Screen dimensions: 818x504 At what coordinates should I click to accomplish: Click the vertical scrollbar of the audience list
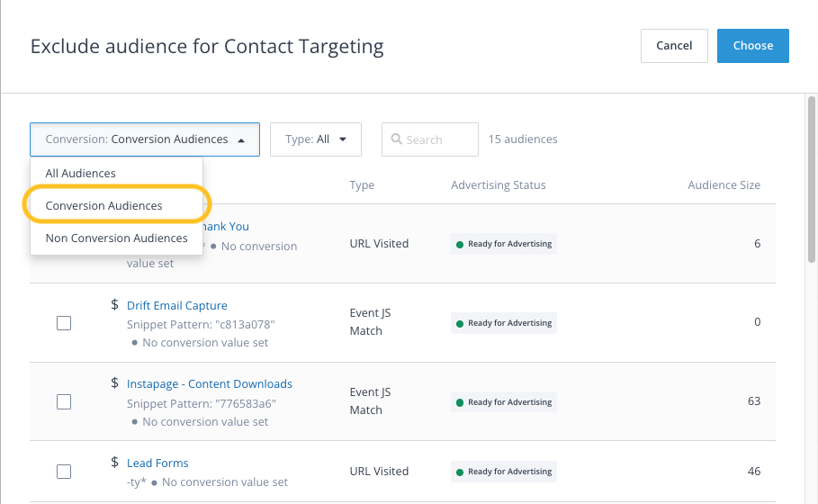(x=812, y=180)
